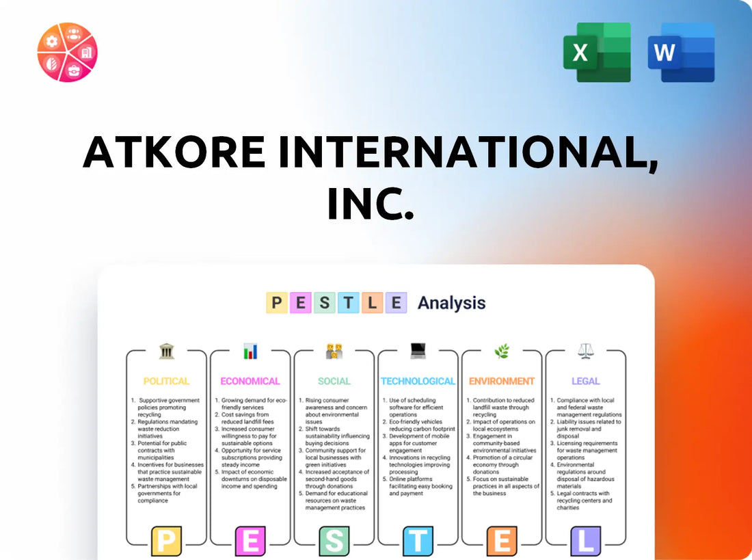
Task: Click "Online platforms facilitating easy booking and payment"
Action: coord(418,486)
